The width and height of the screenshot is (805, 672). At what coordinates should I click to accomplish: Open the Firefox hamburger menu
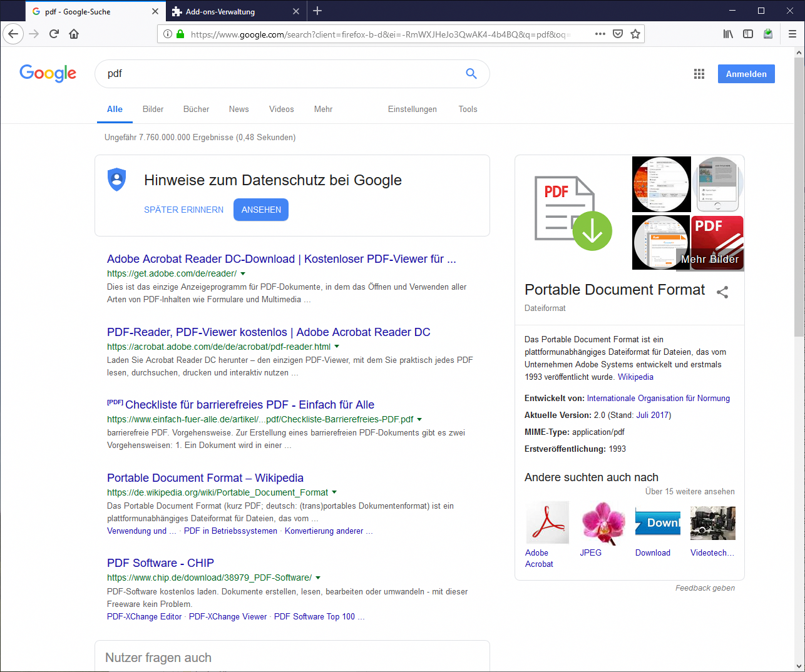[x=792, y=34]
